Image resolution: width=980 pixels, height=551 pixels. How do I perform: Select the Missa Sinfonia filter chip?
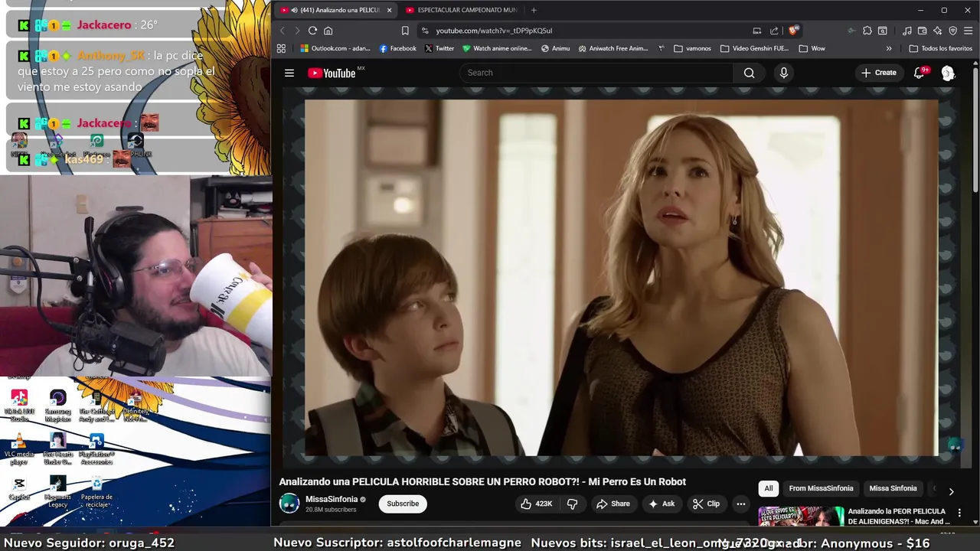[893, 488]
